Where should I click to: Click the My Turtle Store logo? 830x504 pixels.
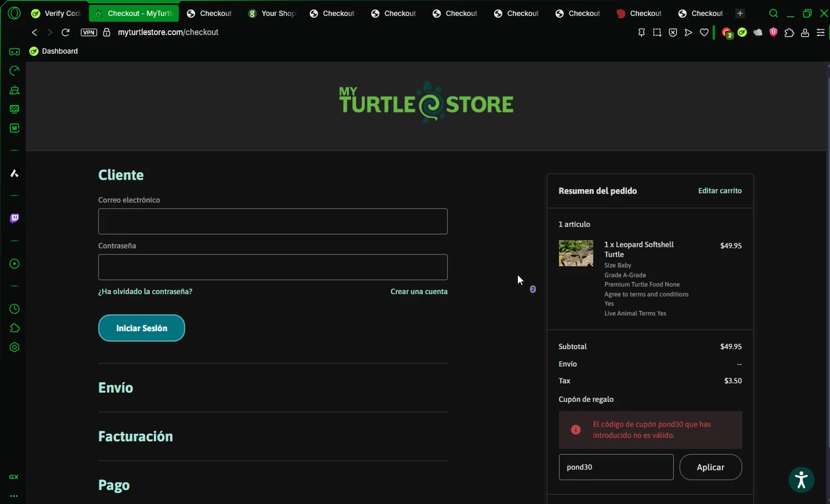(x=426, y=102)
